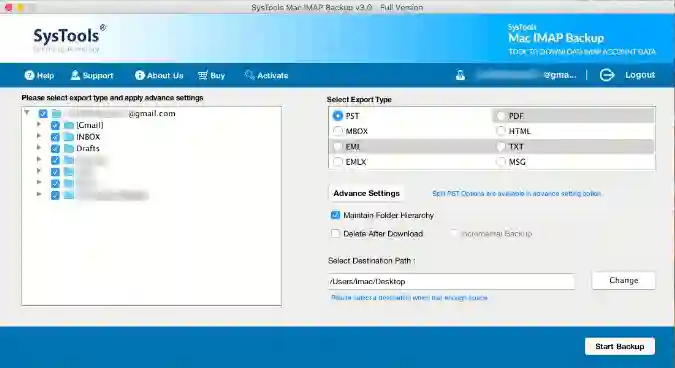675x368 pixels.
Task: Click the destination space hint text
Action: (x=409, y=298)
